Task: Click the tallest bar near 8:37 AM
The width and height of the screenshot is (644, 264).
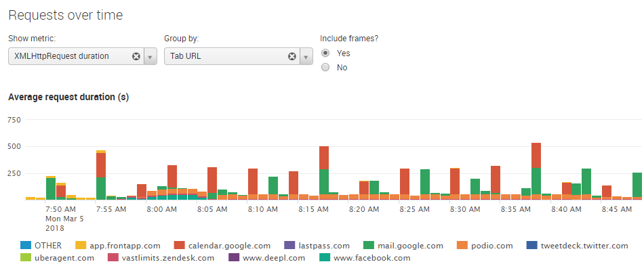Action: tap(536, 171)
